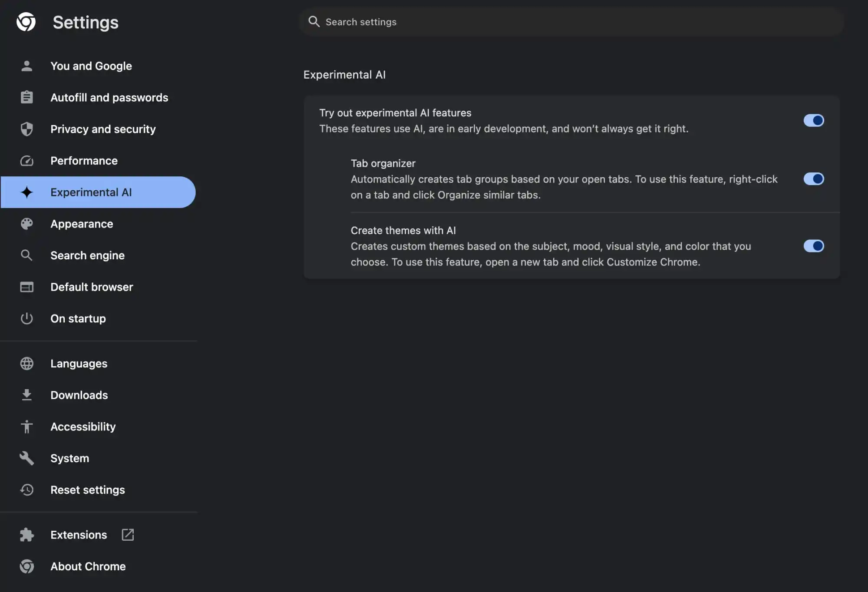Image resolution: width=868 pixels, height=592 pixels.
Task: Focus the Search settings input field
Action: point(571,22)
